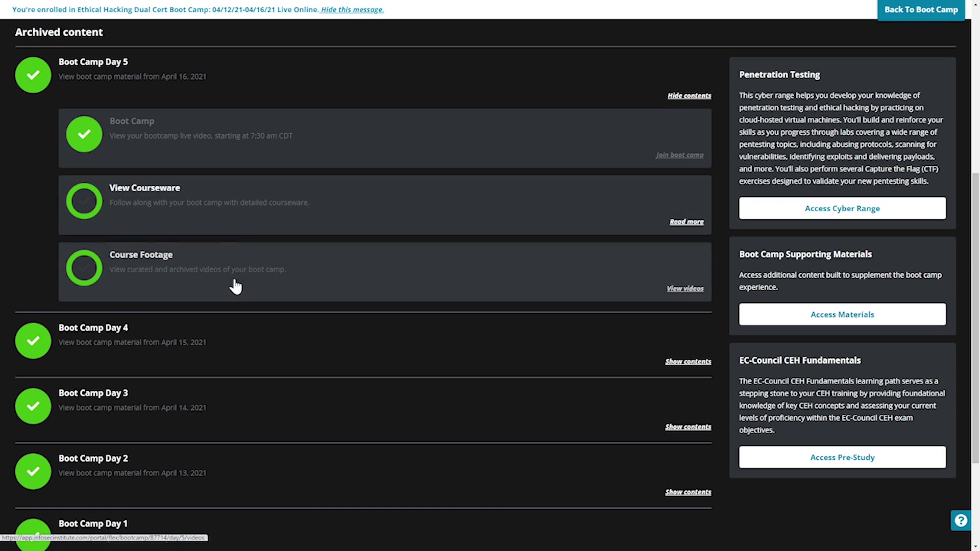The width and height of the screenshot is (980, 551).
Task: Toggle the Course Footage completion circle
Action: 84,268
